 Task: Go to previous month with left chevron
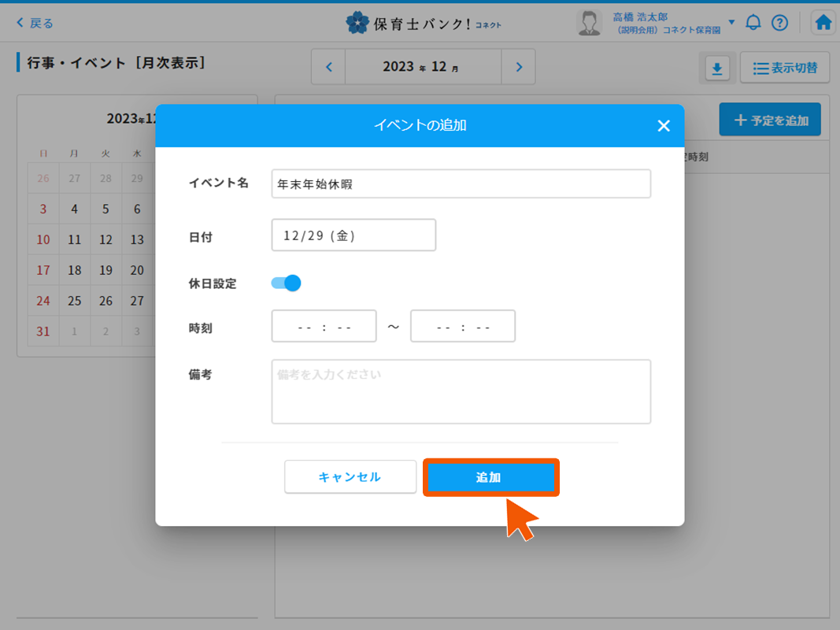pos(328,66)
